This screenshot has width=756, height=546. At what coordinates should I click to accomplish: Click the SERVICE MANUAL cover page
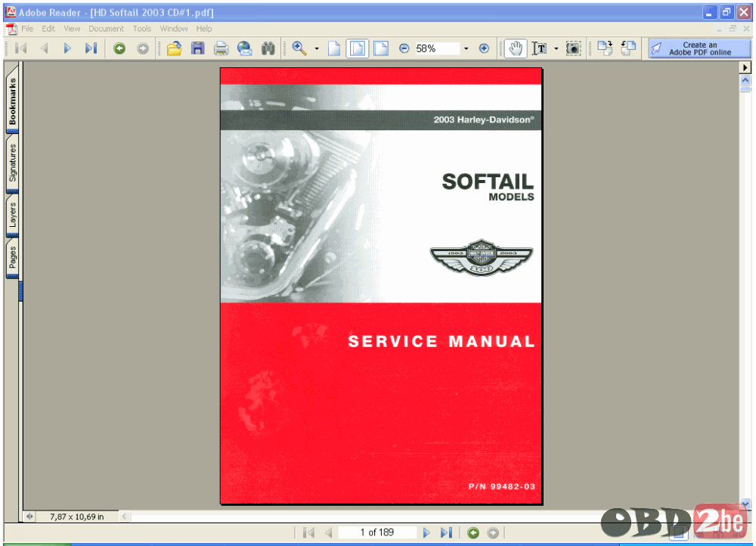tap(381, 287)
